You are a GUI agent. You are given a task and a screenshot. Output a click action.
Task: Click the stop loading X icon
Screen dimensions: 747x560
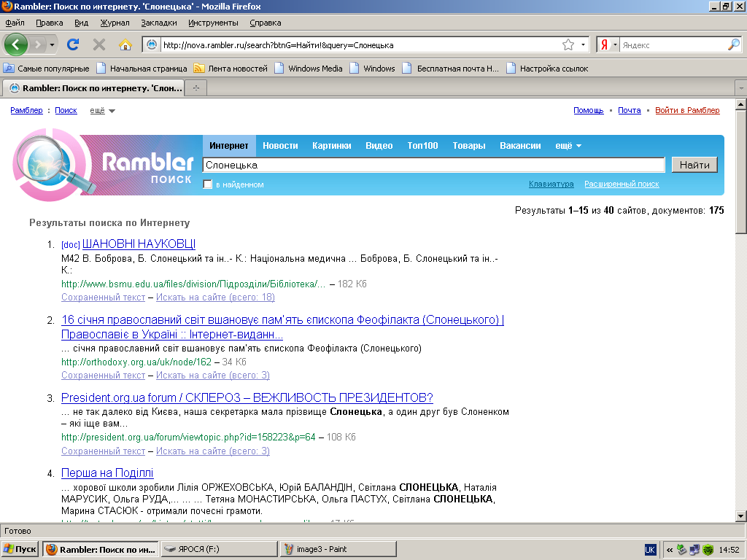coord(99,44)
